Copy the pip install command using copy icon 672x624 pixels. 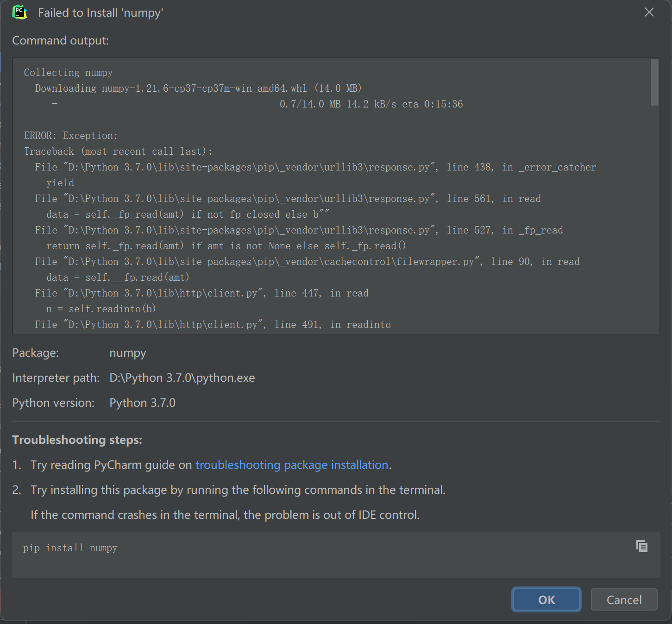(x=641, y=546)
